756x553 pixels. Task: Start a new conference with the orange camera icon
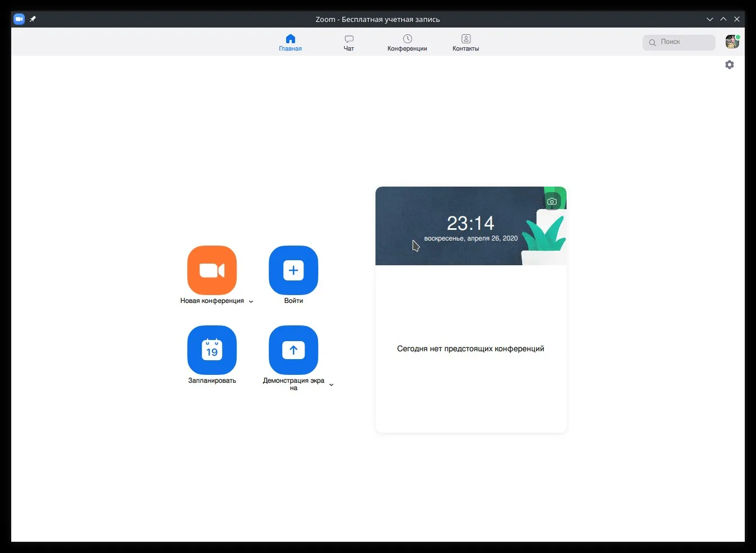tap(212, 270)
